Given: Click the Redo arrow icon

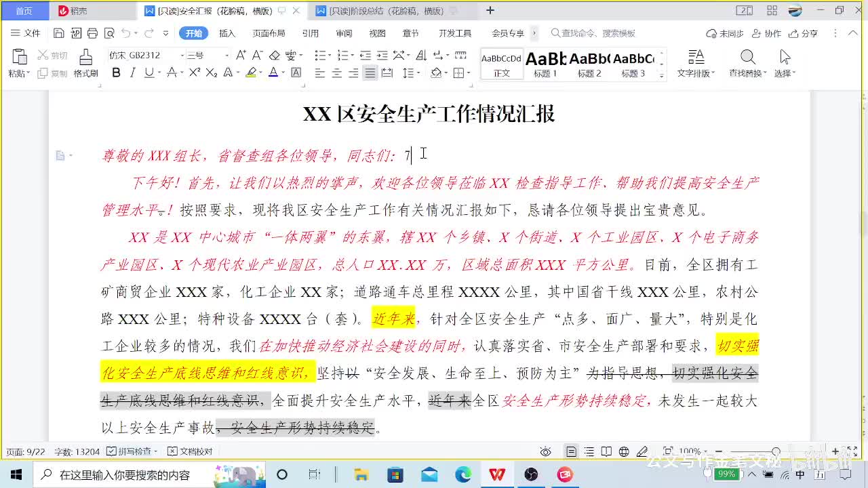Looking at the screenshot, I should [x=149, y=33].
